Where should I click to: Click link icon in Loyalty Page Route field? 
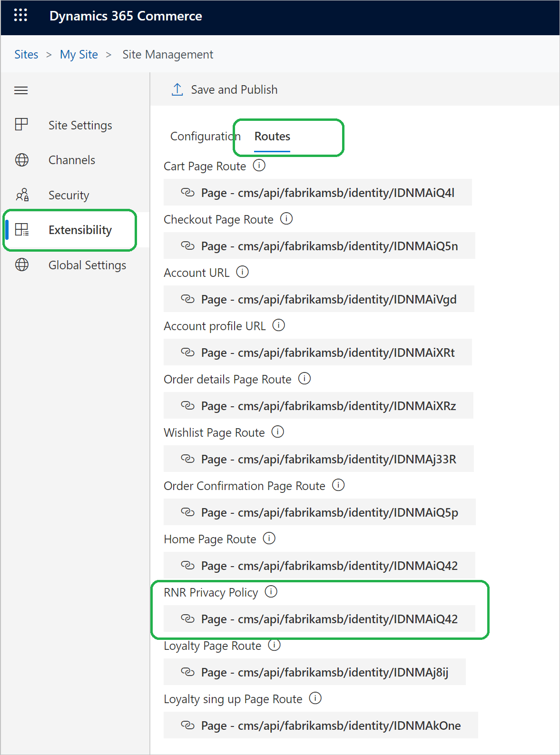pyautogui.click(x=188, y=672)
